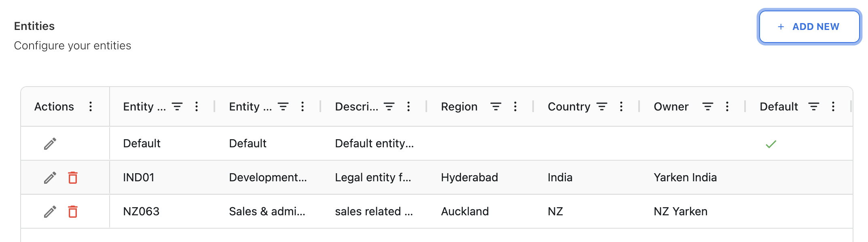This screenshot has height=242, width=868.
Task: Click the pencil icon for IND01
Action: click(x=50, y=178)
